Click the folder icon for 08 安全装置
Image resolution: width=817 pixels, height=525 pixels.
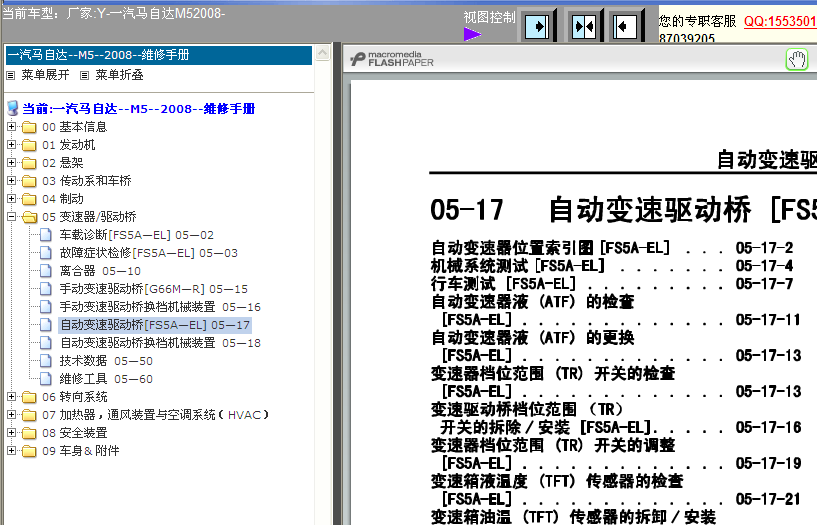pyautogui.click(x=29, y=433)
